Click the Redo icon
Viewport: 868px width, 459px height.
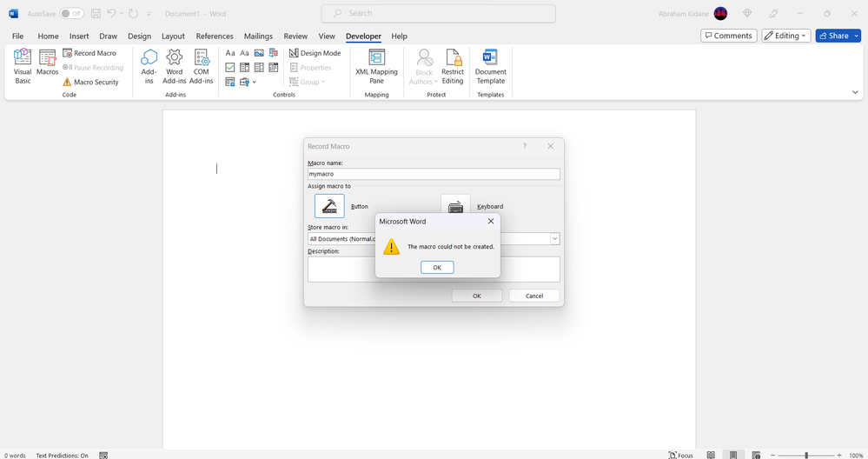point(134,13)
